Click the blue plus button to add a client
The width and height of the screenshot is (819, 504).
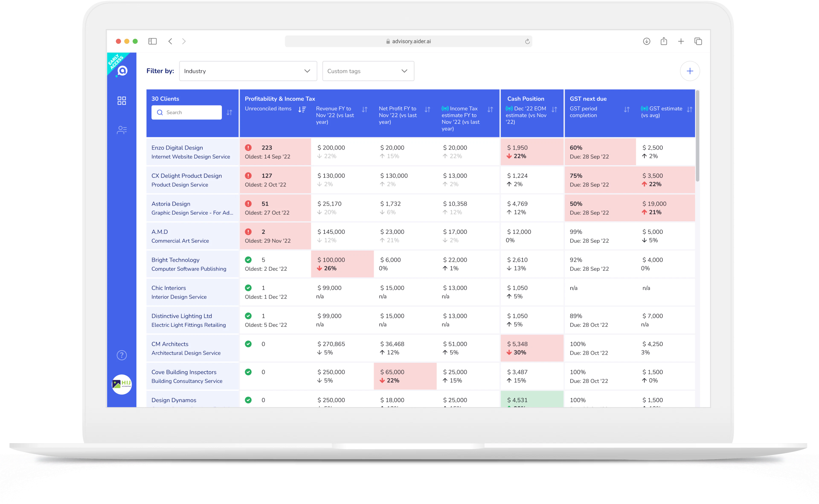[690, 71]
